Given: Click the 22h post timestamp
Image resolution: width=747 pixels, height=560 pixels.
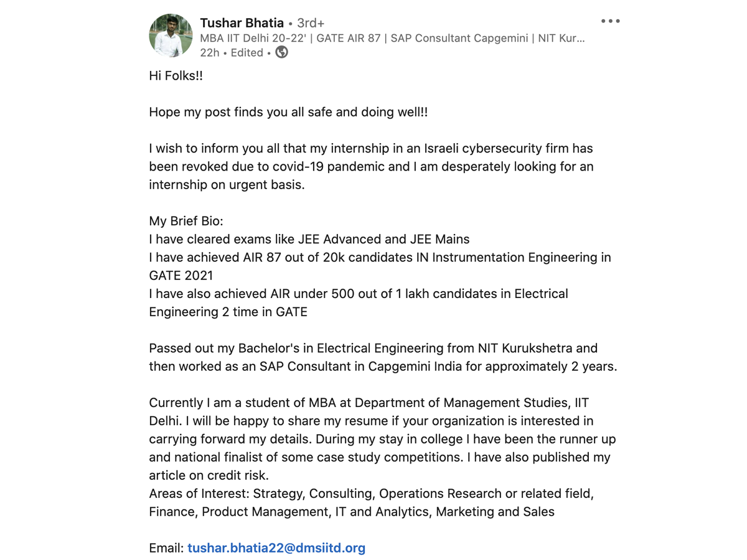Looking at the screenshot, I should click(x=210, y=53).
